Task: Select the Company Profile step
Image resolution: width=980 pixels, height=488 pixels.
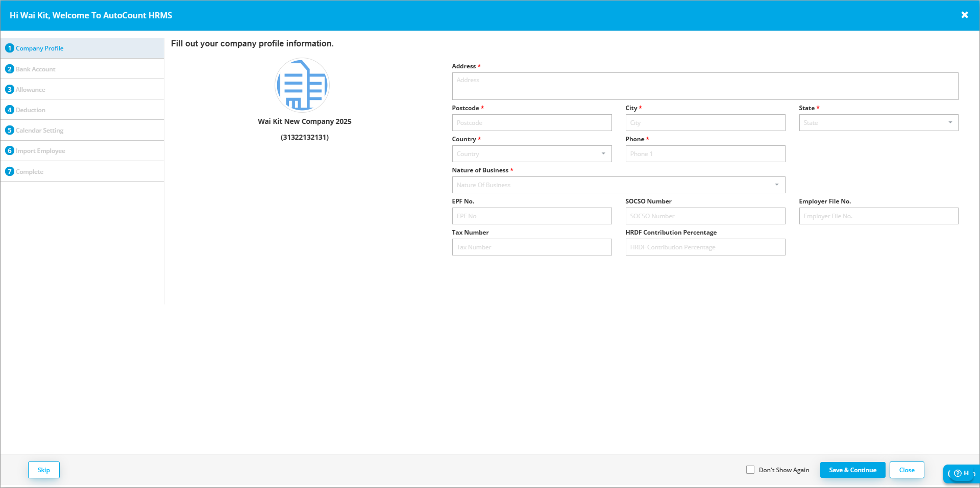Action: click(x=82, y=48)
